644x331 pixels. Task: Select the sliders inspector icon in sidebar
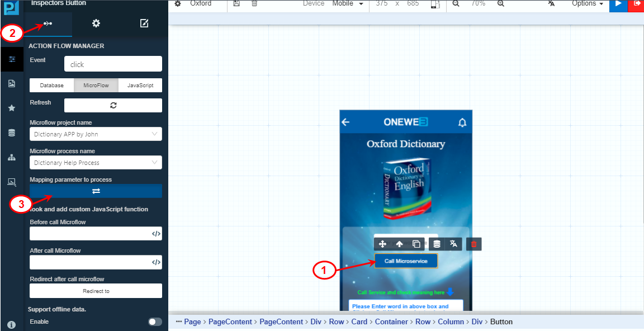tap(12, 59)
